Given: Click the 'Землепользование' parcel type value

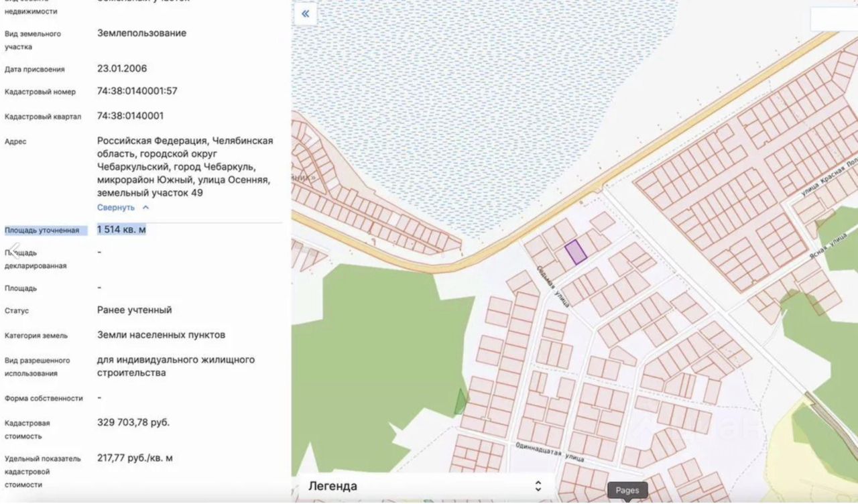Looking at the screenshot, I should 142,33.
